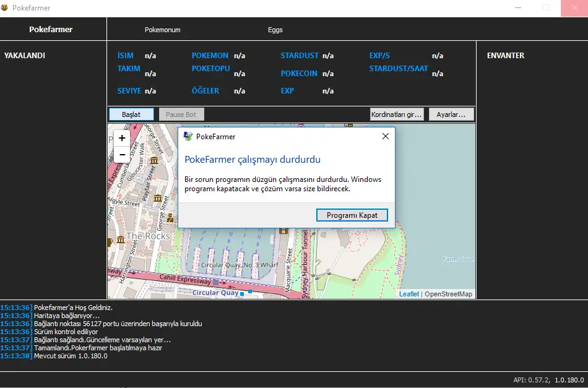Close the PokeFarmer crash dialog with X
The image size is (588, 388).
386,137
